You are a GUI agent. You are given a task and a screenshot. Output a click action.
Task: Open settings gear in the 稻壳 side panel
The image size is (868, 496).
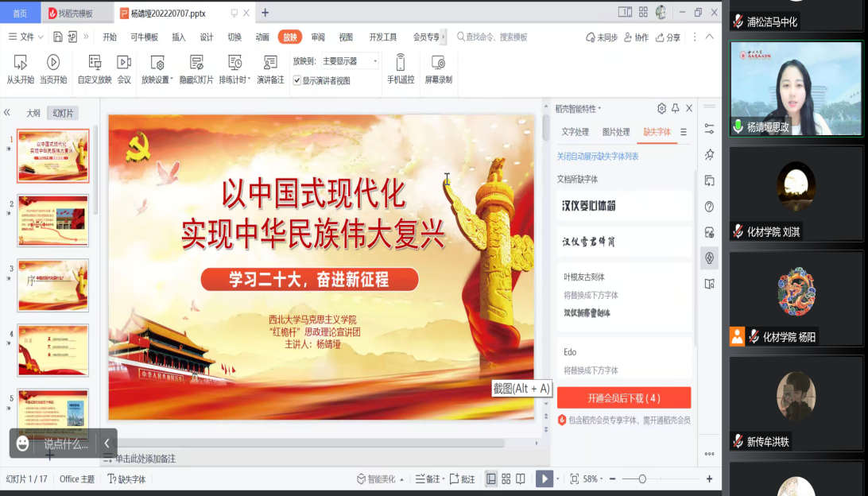click(x=661, y=108)
